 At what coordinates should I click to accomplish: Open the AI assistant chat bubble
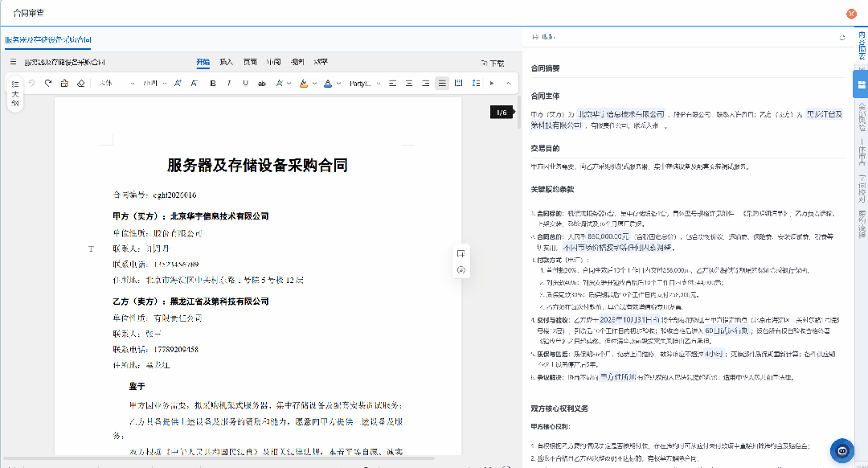click(842, 451)
